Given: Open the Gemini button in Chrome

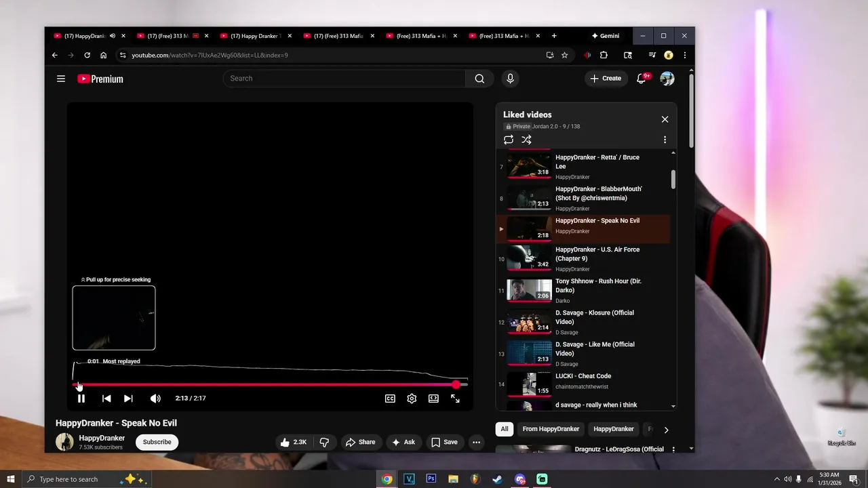Looking at the screenshot, I should tap(606, 36).
